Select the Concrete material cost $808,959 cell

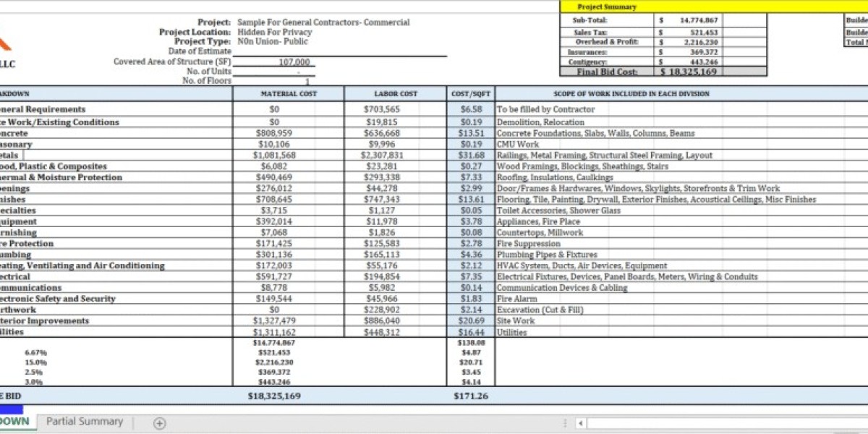pos(273,133)
